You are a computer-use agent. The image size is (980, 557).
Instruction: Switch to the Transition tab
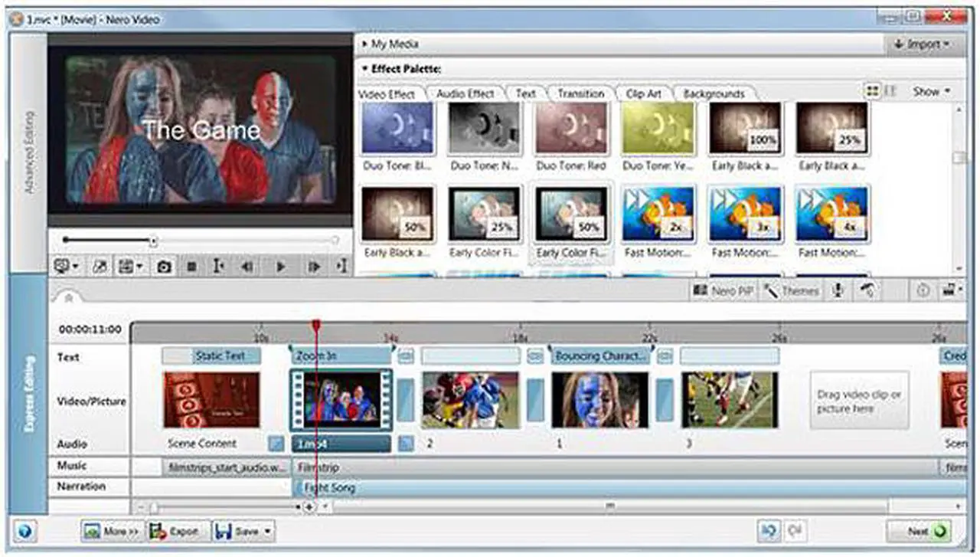point(580,93)
